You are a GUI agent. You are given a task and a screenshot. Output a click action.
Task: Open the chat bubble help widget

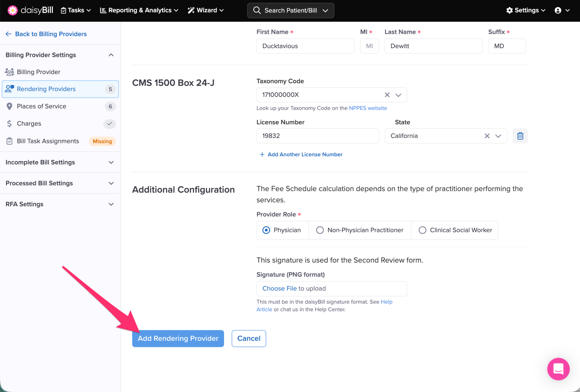[558, 369]
